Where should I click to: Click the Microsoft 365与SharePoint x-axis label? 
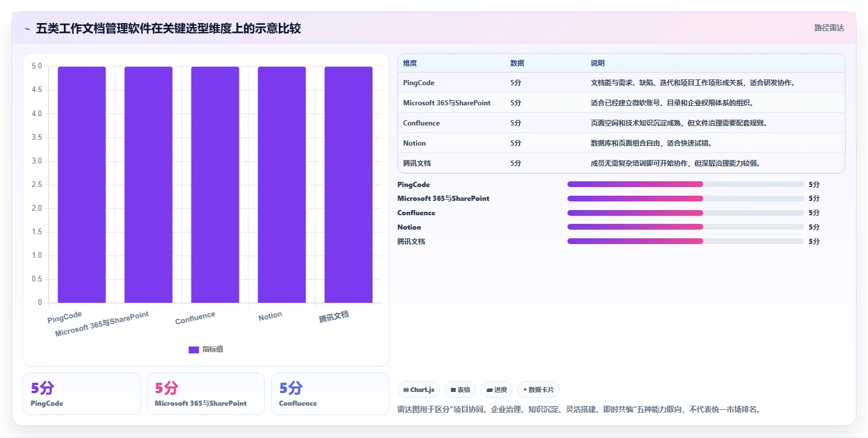(x=102, y=325)
